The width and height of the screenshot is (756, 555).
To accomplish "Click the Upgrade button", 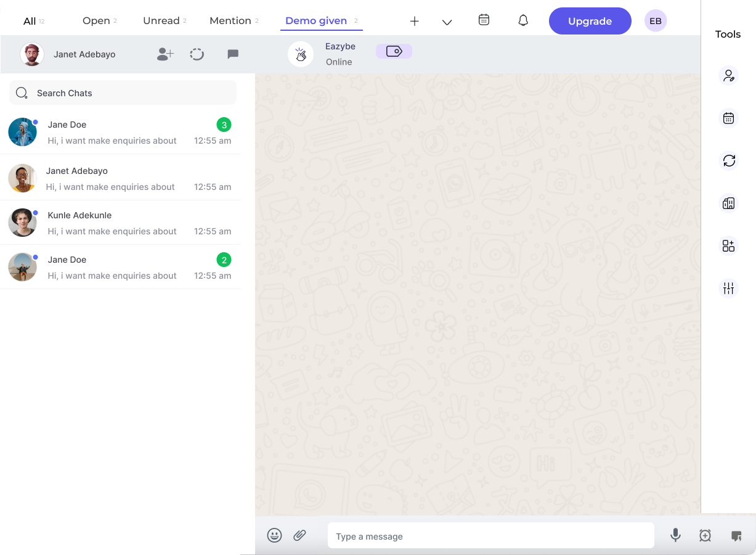I will pyautogui.click(x=590, y=20).
